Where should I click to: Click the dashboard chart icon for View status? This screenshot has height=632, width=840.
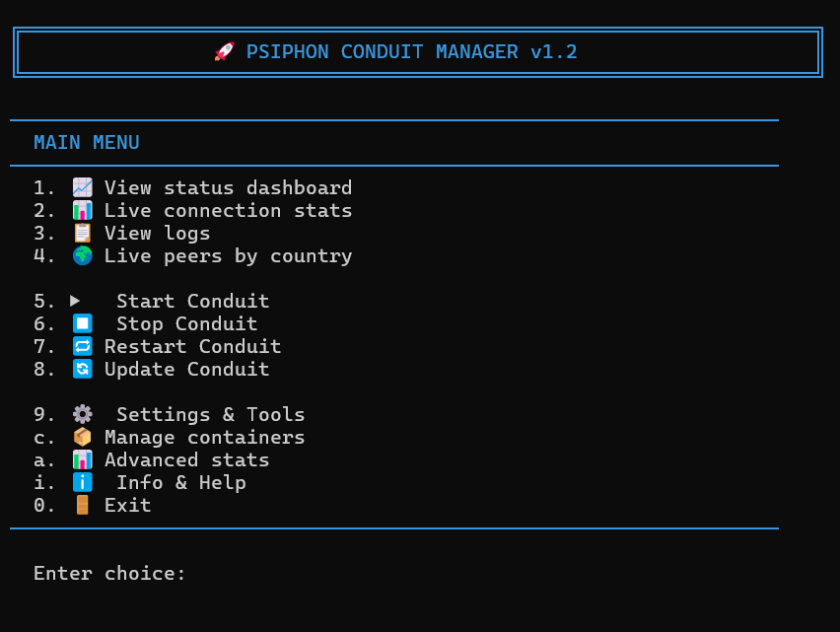(x=83, y=187)
